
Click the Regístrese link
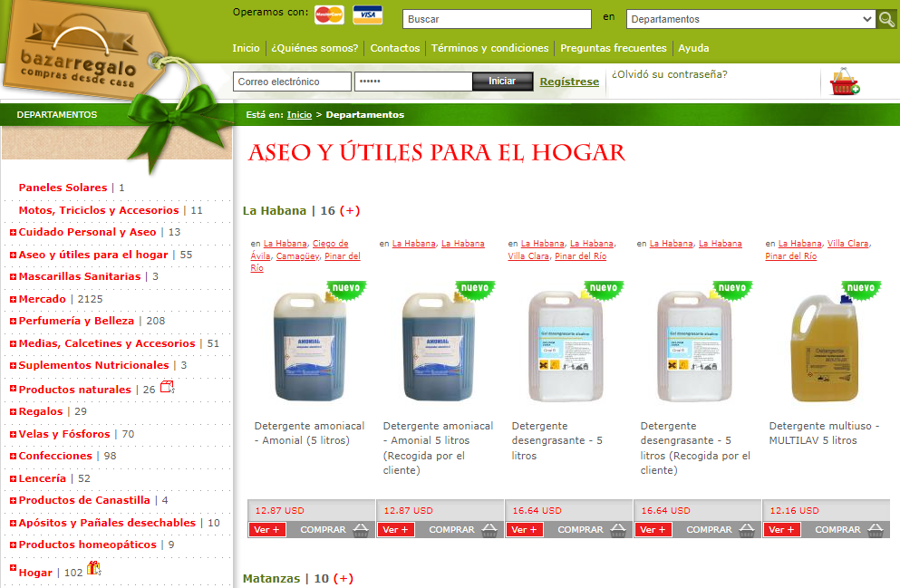point(569,82)
